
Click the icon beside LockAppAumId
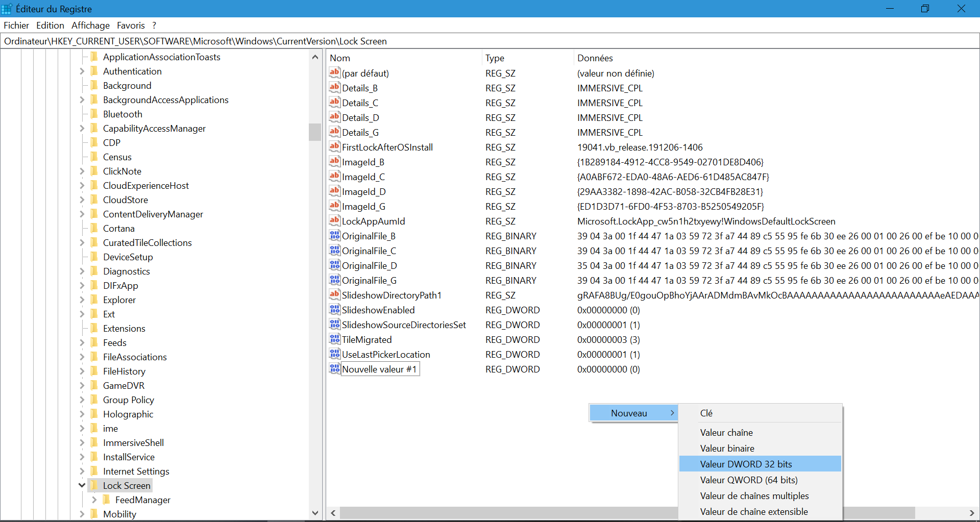tap(334, 221)
